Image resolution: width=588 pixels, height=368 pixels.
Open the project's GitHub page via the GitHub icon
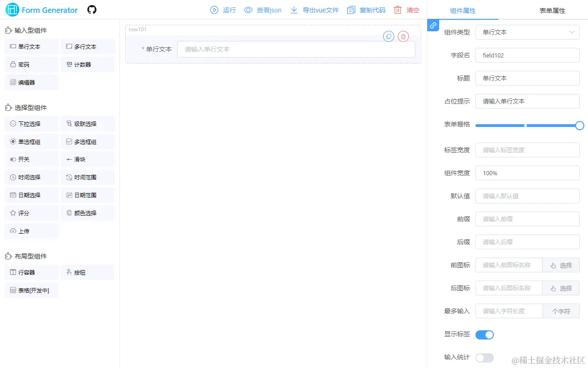point(91,9)
